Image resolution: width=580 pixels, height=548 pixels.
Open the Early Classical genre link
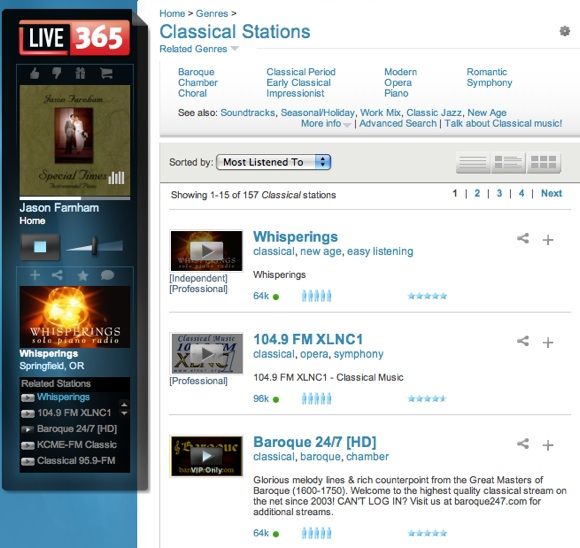pyautogui.click(x=299, y=83)
